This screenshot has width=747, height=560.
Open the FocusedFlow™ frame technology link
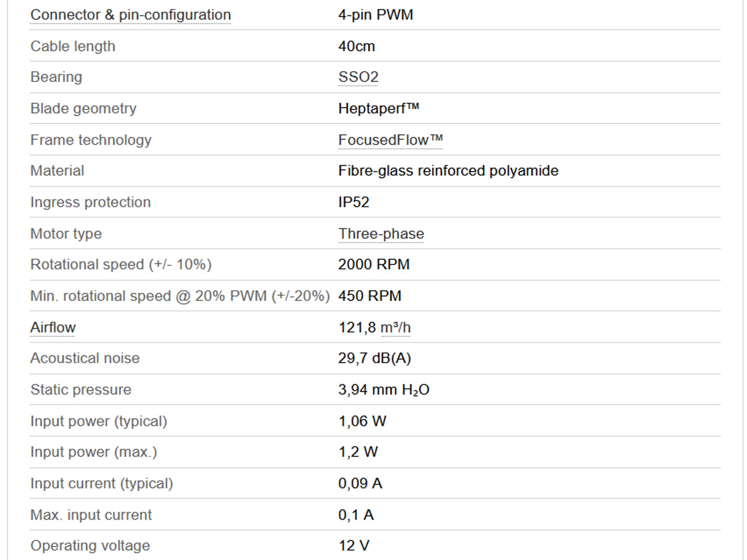[x=391, y=140]
